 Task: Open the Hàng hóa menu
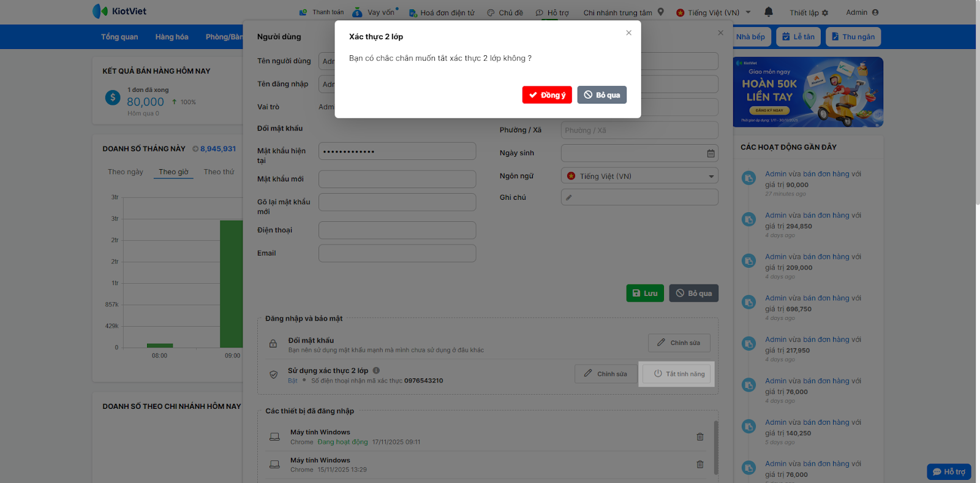click(x=171, y=37)
